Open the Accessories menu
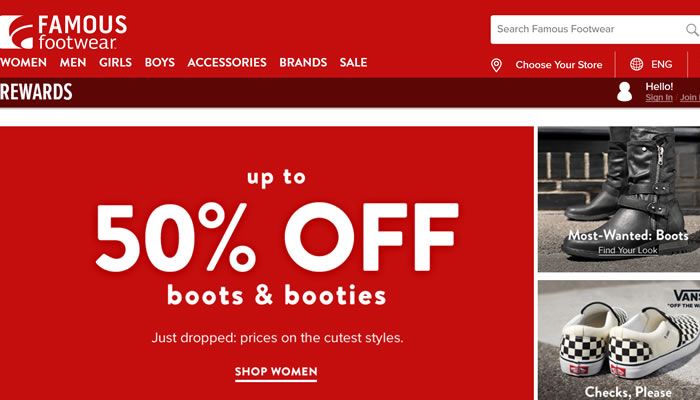 pyautogui.click(x=227, y=62)
